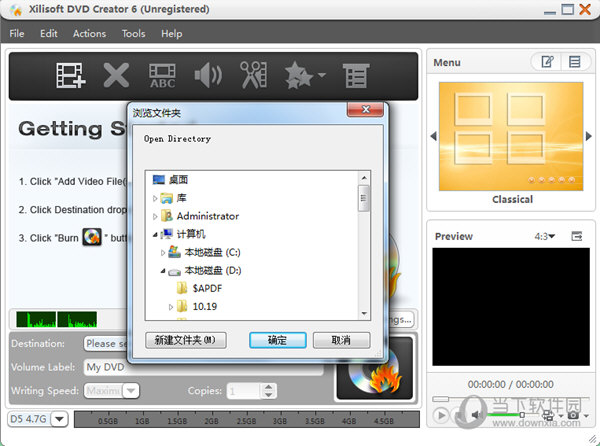Click the Edit menu icon in Menu panel
Viewport: 600px width, 446px height.
(x=547, y=62)
